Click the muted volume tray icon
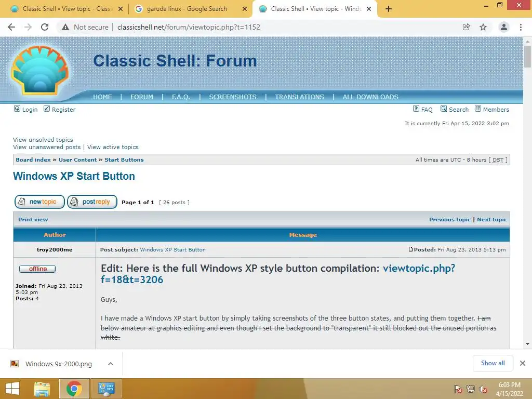The width and height of the screenshot is (532, 399). tap(483, 389)
